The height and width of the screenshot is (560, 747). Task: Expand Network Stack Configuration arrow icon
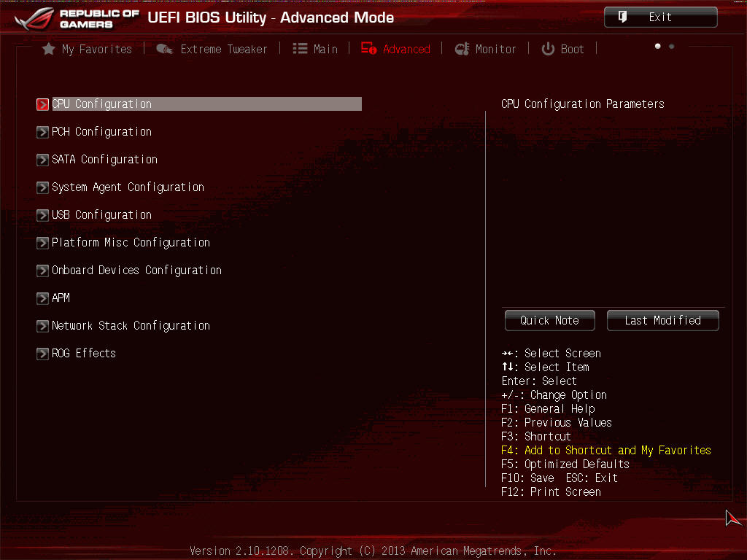point(42,326)
